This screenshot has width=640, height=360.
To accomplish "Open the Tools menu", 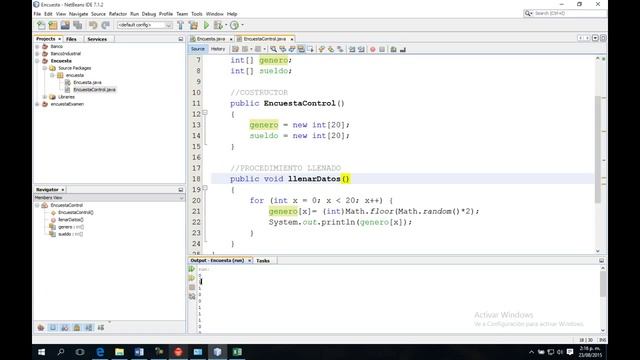I will coord(197,14).
